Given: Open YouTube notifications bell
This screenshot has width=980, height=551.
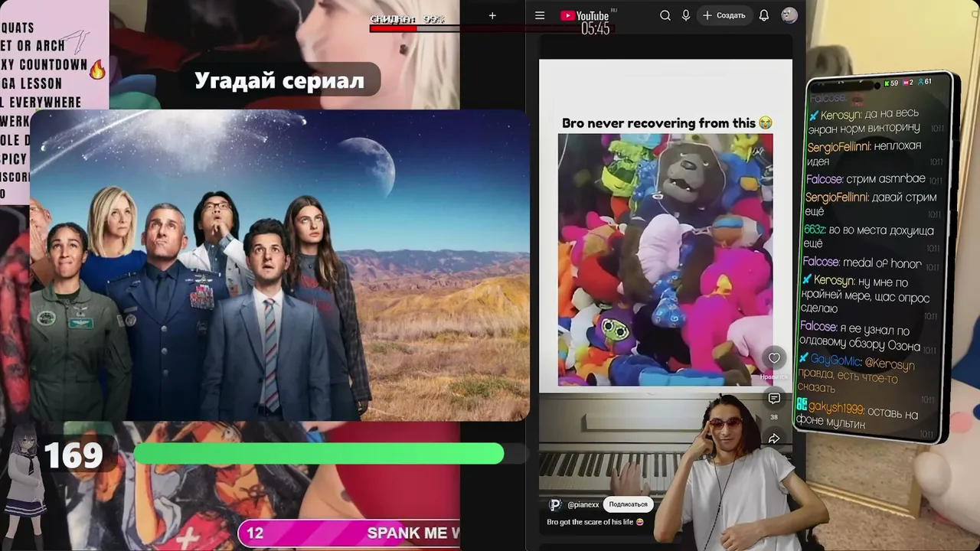Looking at the screenshot, I should (x=764, y=15).
